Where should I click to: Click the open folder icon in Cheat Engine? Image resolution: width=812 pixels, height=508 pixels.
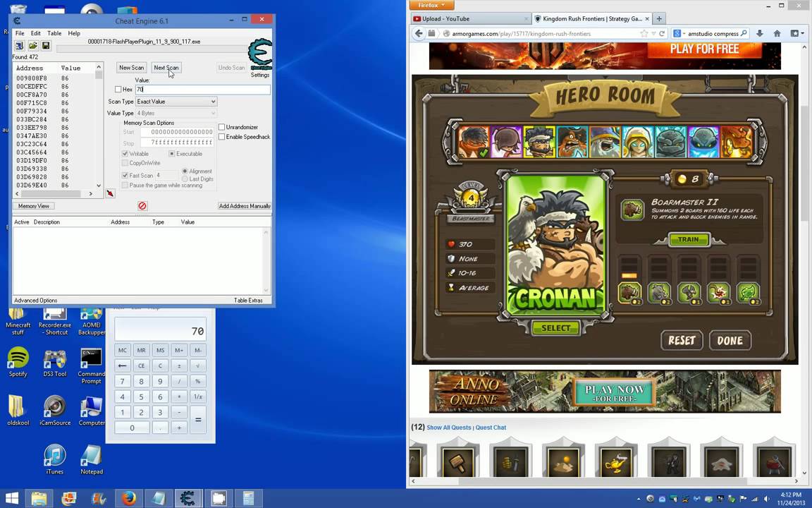point(32,46)
